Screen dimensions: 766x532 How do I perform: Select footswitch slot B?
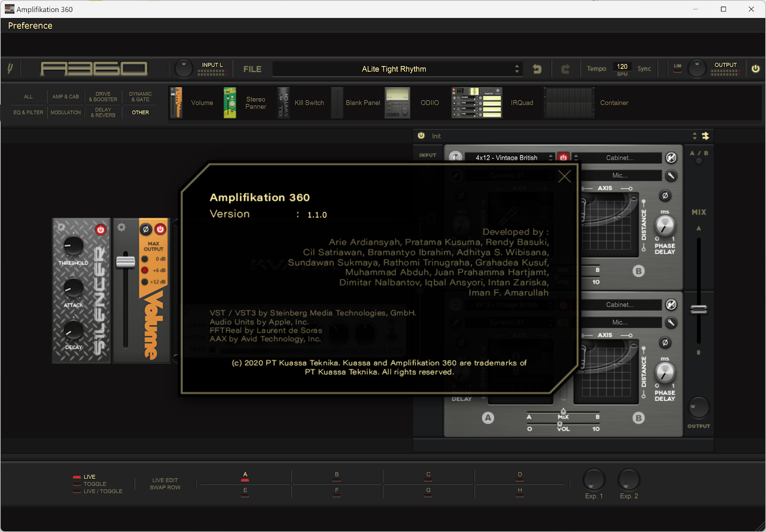[337, 476]
